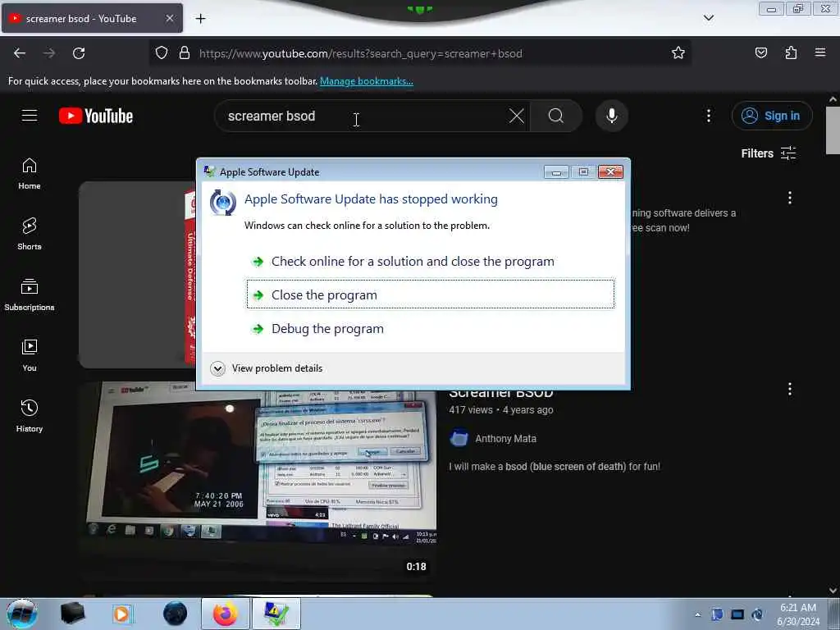This screenshot has height=630, width=840.
Task: Open the Pocket save icon
Action: (760, 52)
